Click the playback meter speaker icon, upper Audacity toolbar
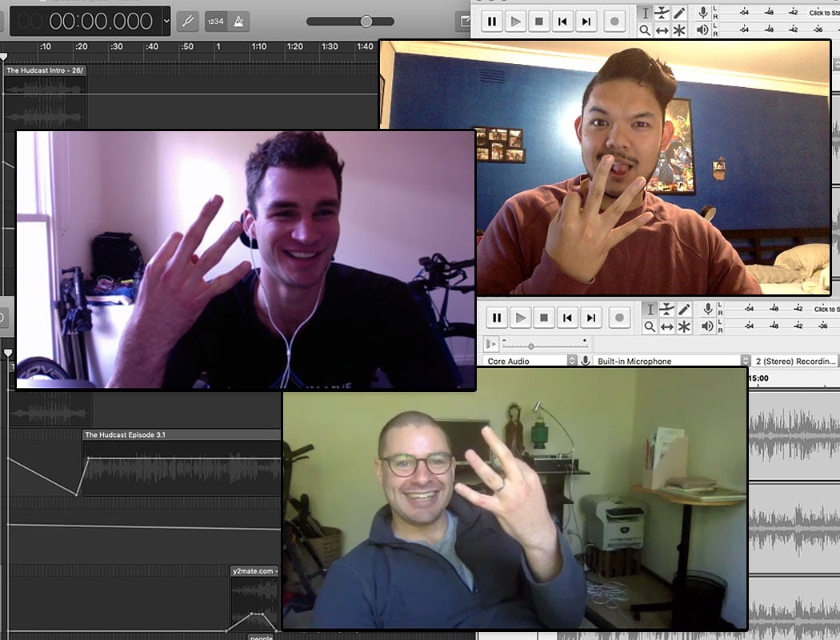Image resolution: width=840 pixels, height=640 pixels. pyautogui.click(x=702, y=30)
